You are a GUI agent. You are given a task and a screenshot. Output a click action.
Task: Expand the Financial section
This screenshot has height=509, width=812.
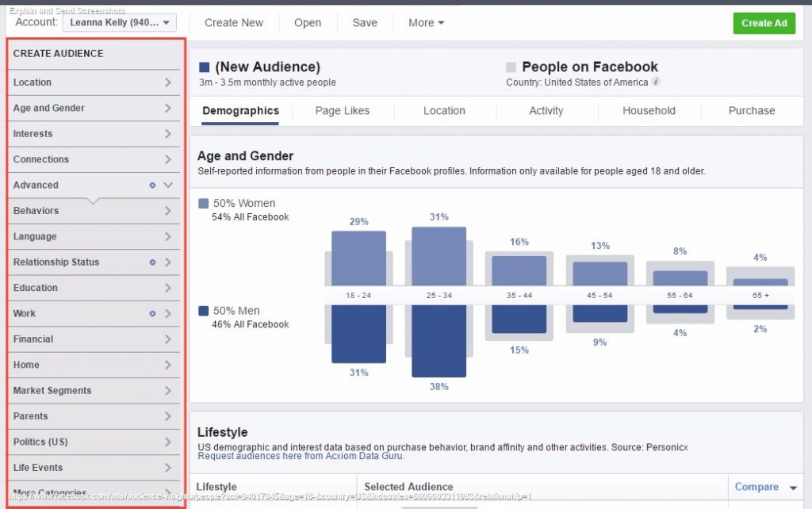tap(94, 339)
